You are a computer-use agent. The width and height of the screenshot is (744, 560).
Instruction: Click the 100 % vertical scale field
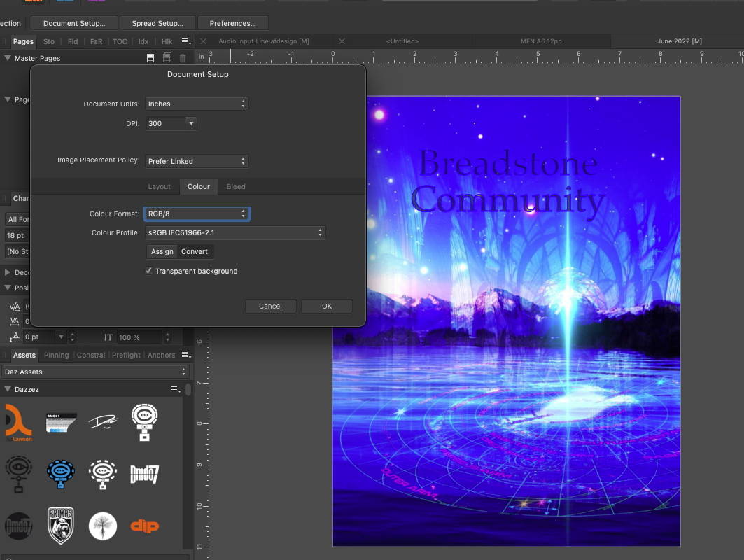tap(140, 337)
